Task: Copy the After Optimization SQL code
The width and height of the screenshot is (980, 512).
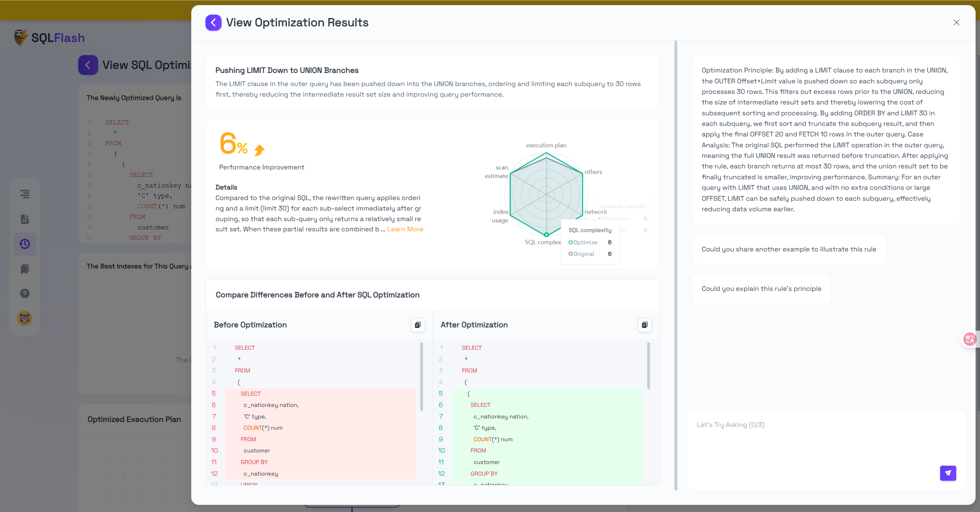Action: click(x=644, y=325)
